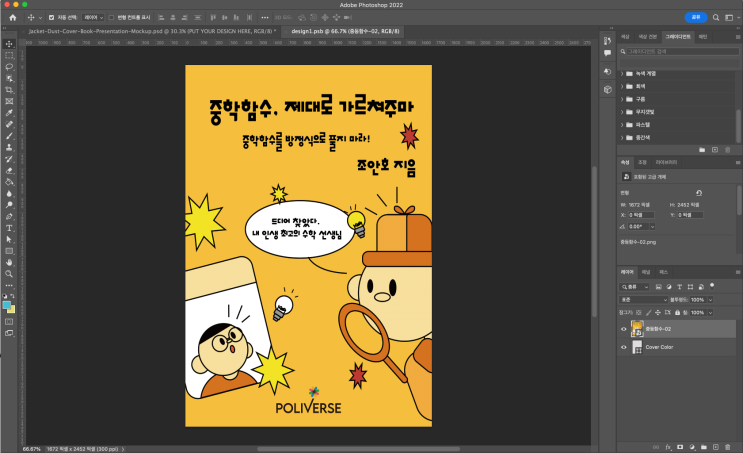This screenshot has height=453, width=743.
Task: Select the Hand tool
Action: 9,262
